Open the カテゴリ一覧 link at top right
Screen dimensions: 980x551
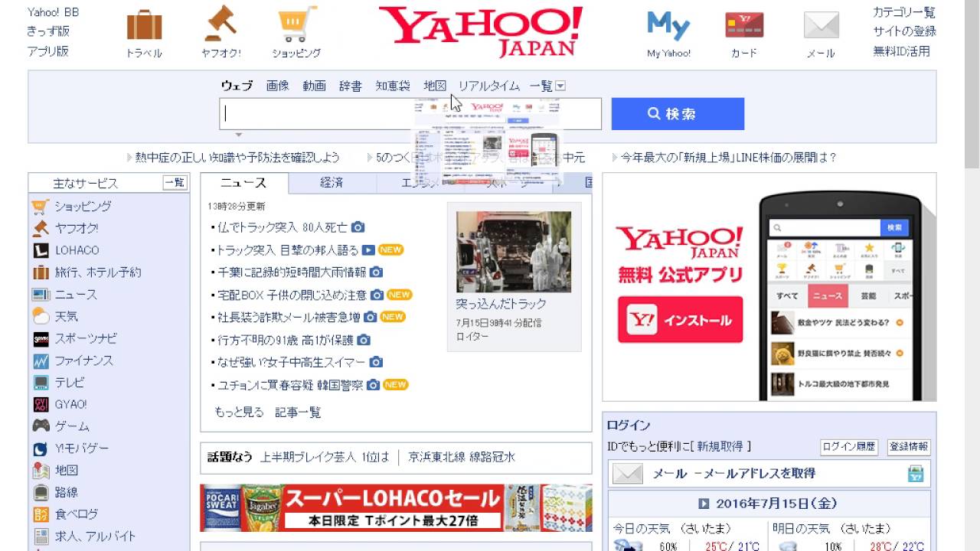[904, 12]
